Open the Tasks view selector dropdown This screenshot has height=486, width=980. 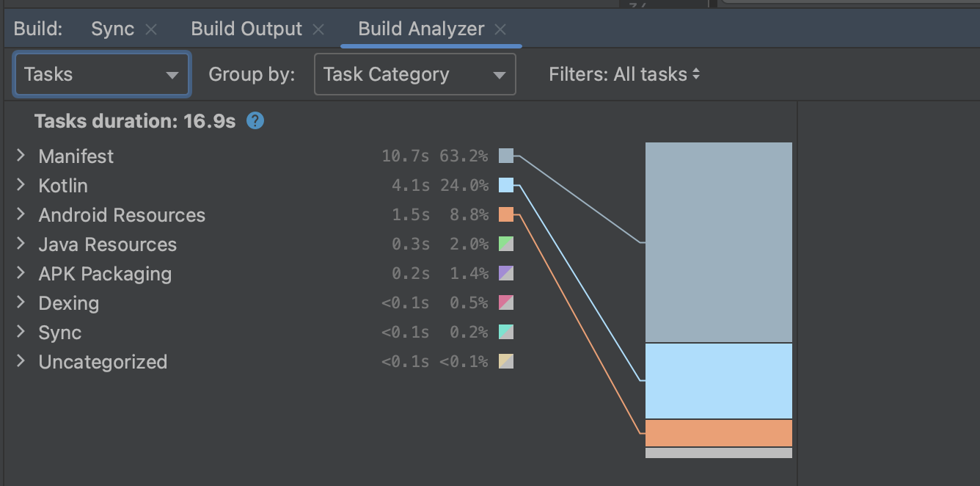[x=101, y=73]
